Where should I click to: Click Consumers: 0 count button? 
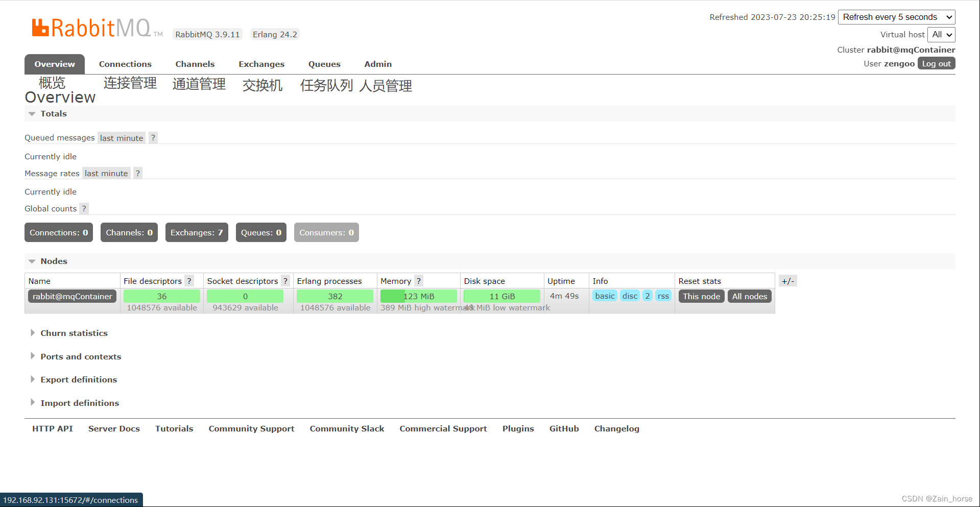point(326,232)
